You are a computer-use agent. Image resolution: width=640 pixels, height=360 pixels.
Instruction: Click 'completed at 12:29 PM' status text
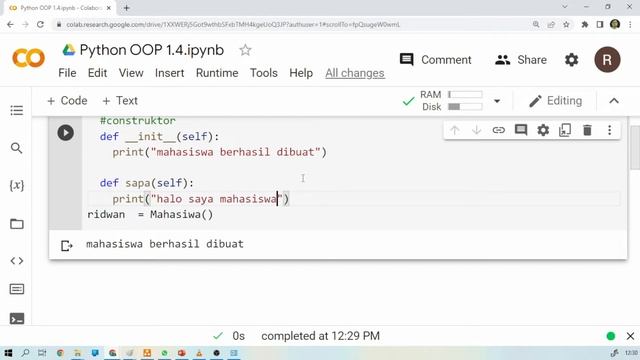pos(320,336)
